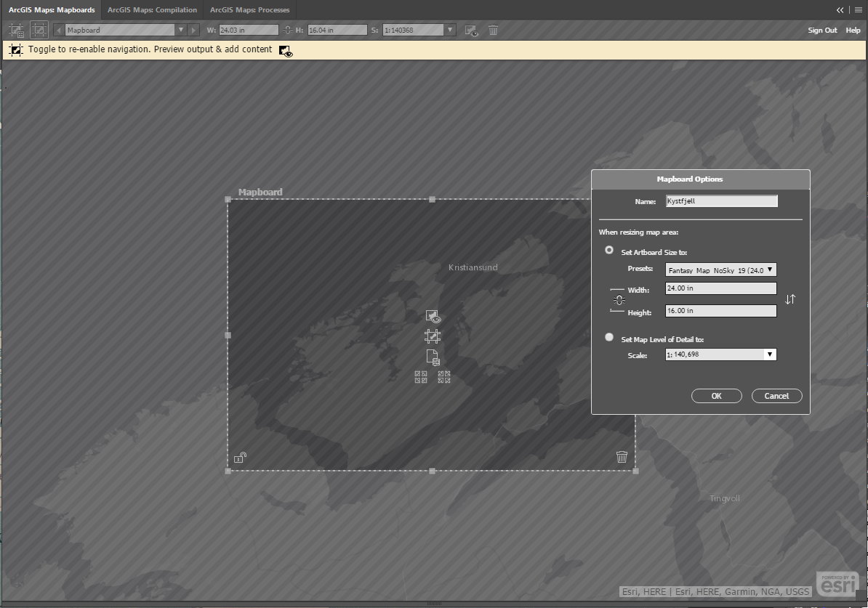Click the mapboard options icon in map center
The image size is (868, 608).
(x=433, y=336)
